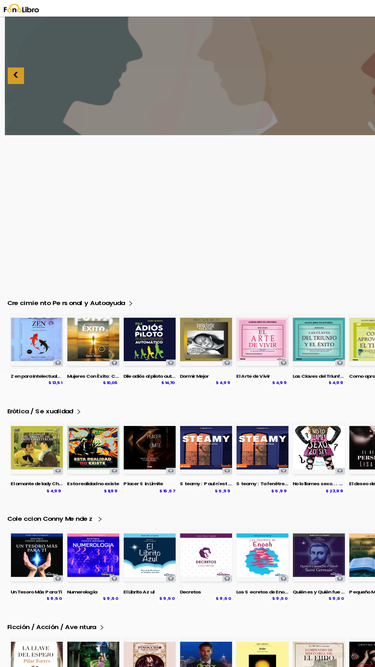Select the Mujeres Con Éxito sunset cover
Screen dimensions: 375x667
[x=93, y=339]
